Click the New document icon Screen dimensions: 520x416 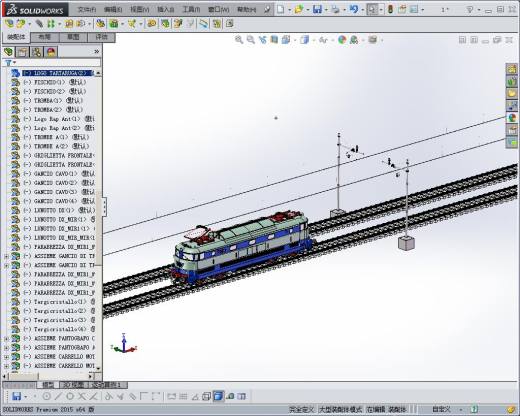[x=281, y=9]
